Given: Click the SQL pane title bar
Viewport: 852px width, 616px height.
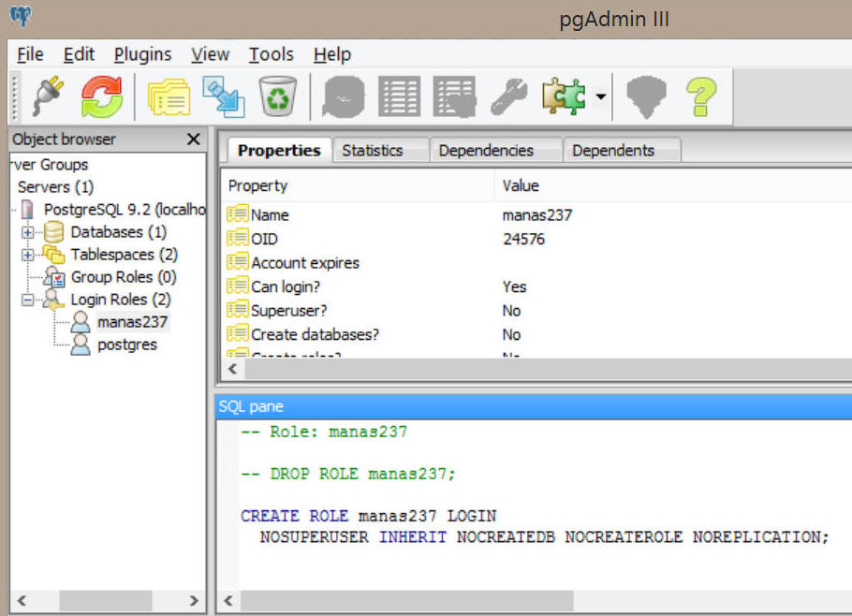Looking at the screenshot, I should 534,406.
